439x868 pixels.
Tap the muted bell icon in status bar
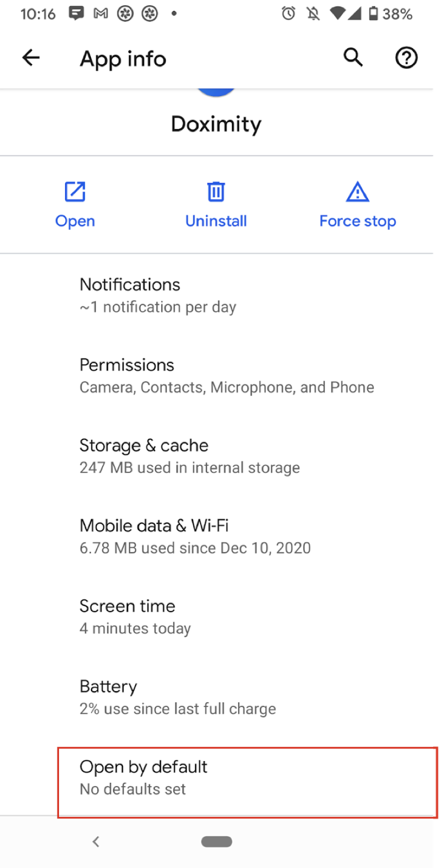(313, 13)
